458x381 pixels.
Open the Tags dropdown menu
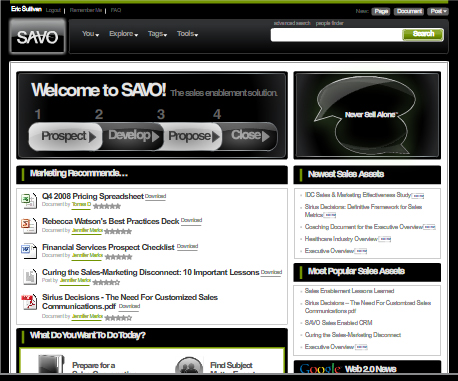157,34
